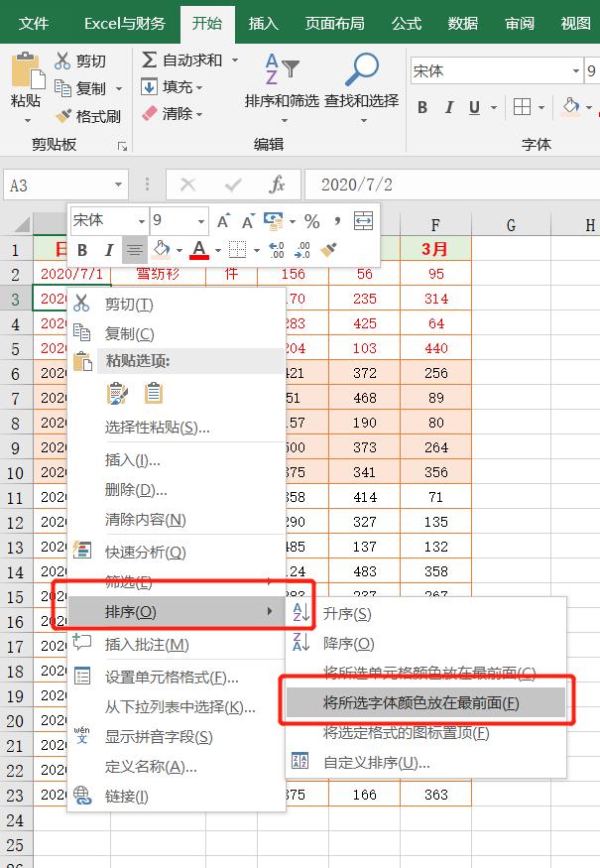This screenshot has width=600, height=868.
Task: Click Format Painter brush in mini toolbar
Action: (x=329, y=250)
